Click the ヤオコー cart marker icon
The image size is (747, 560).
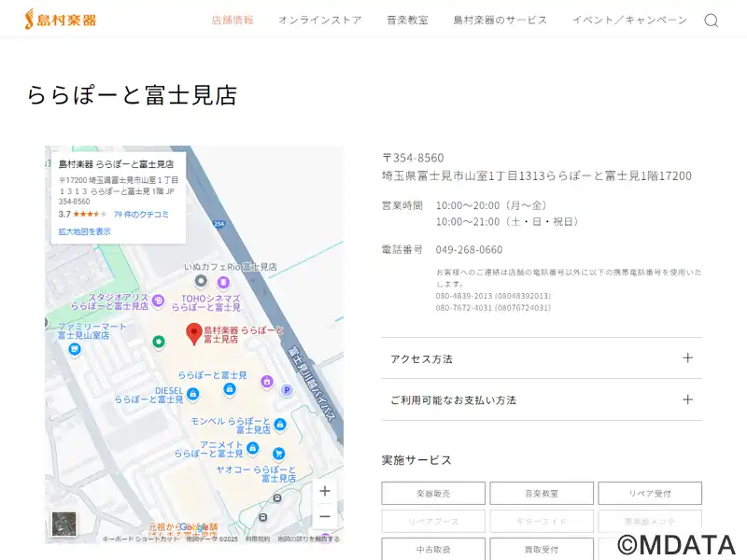tap(278, 454)
